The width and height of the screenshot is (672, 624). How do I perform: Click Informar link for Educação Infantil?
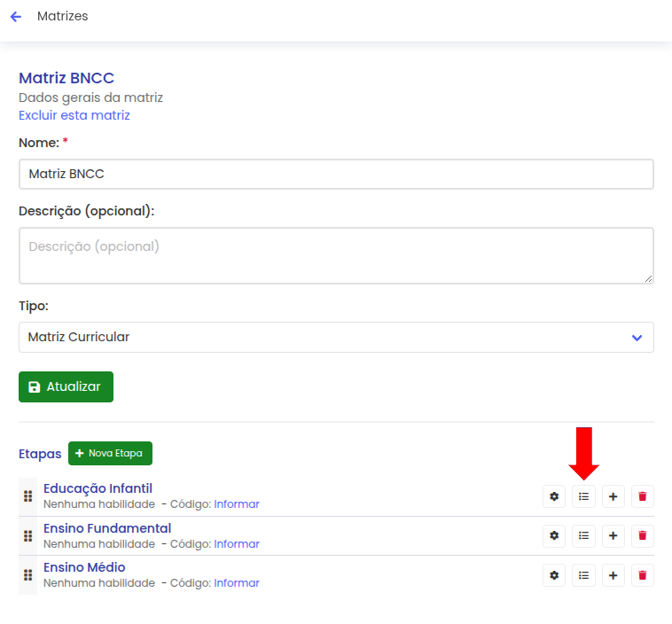point(237,504)
